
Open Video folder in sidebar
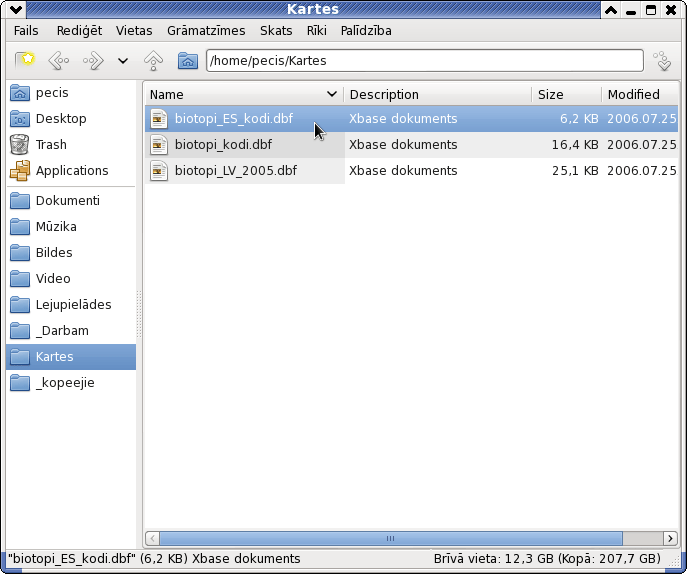click(71, 279)
